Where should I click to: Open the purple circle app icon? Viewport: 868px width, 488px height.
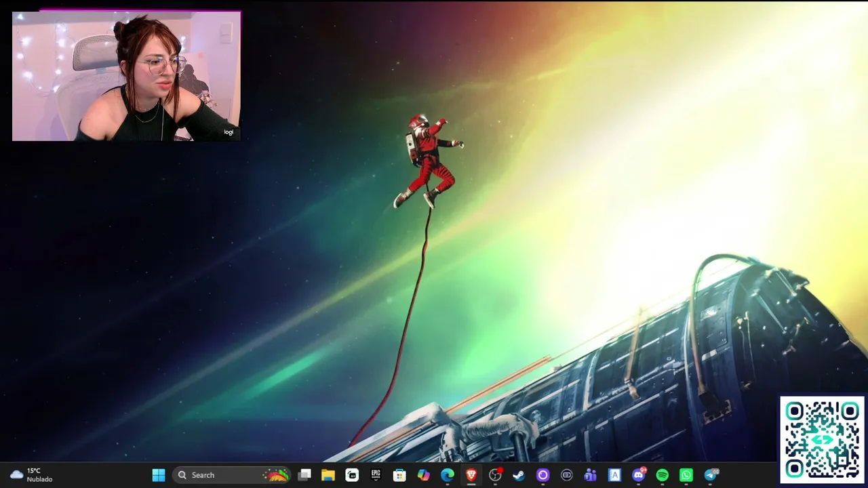click(542, 475)
